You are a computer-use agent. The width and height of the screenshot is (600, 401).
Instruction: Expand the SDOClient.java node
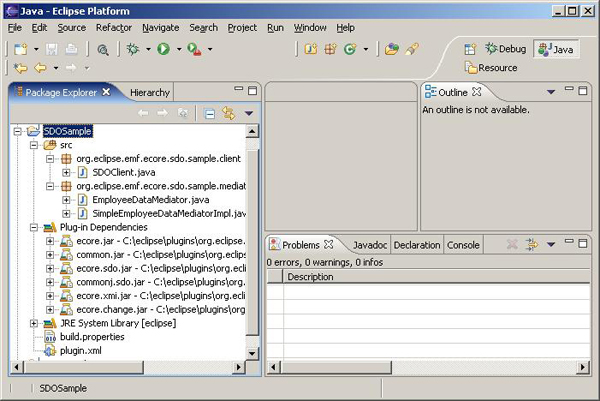66,173
